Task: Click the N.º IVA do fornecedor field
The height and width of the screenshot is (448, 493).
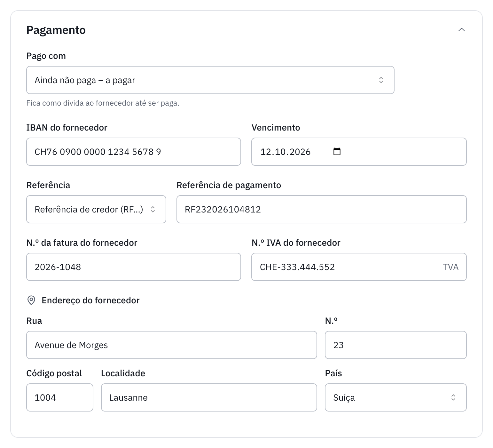Action: pos(359,267)
